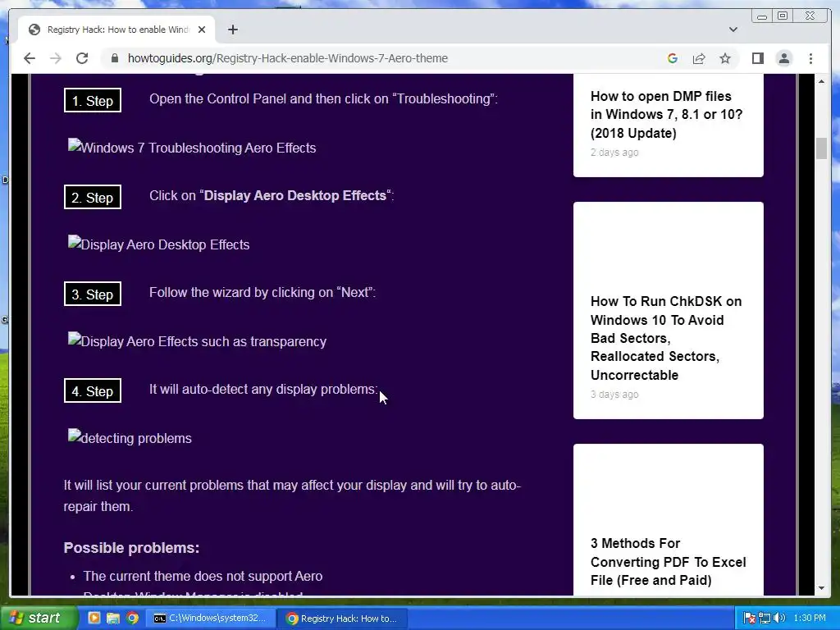Open Google search icon in address bar
This screenshot has height=630, width=840.
673,58
